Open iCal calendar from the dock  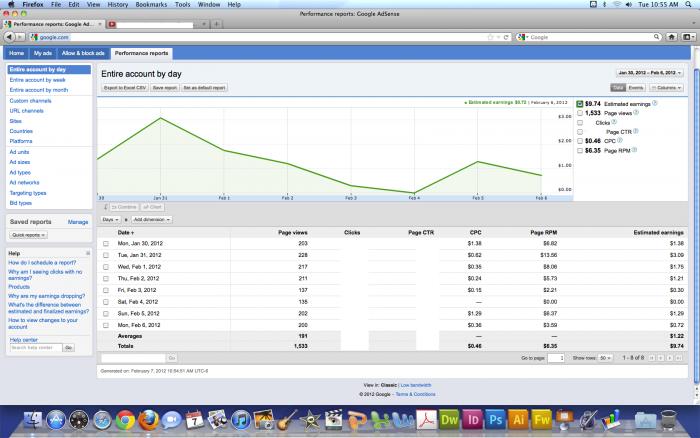coord(195,420)
